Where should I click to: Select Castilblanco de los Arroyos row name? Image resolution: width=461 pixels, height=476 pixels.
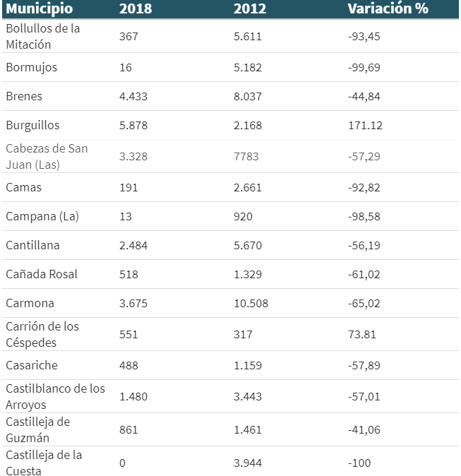click(x=55, y=396)
